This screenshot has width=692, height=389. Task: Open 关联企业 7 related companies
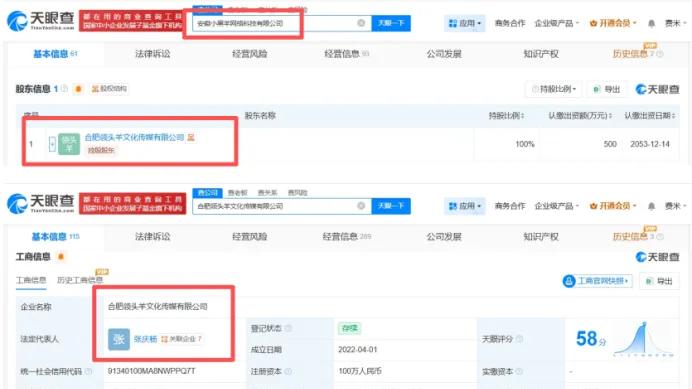181,339
